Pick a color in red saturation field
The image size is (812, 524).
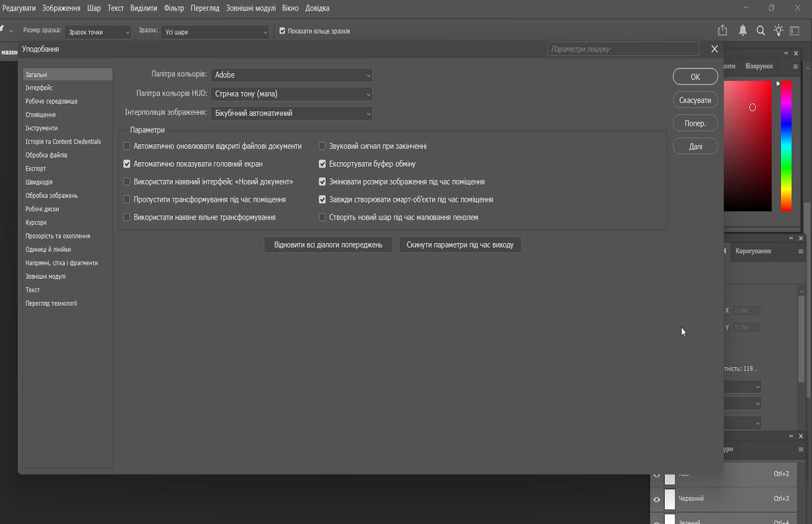(x=747, y=146)
